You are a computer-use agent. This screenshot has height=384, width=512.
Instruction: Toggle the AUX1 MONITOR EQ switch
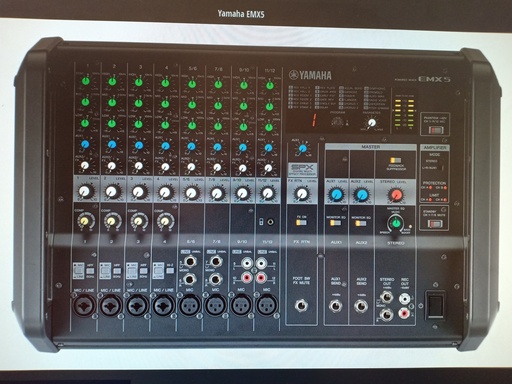(335, 224)
